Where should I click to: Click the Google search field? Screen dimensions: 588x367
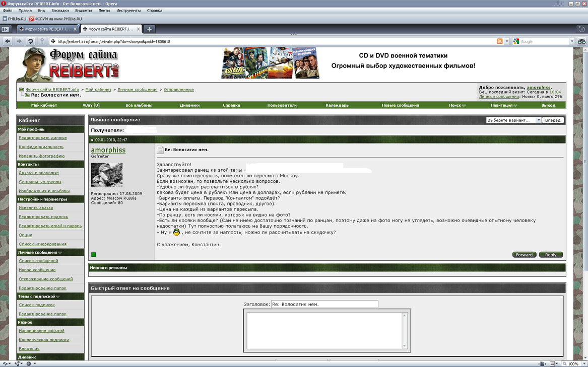click(543, 41)
